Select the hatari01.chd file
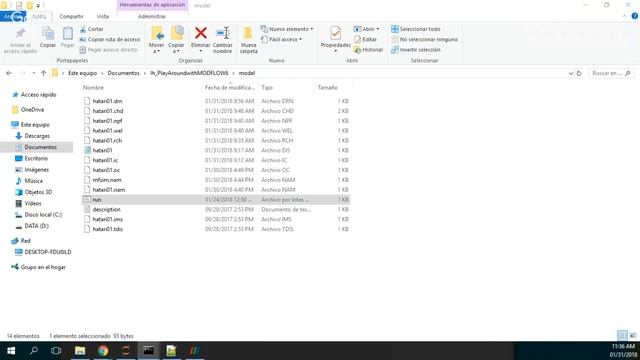 click(216, 111)
